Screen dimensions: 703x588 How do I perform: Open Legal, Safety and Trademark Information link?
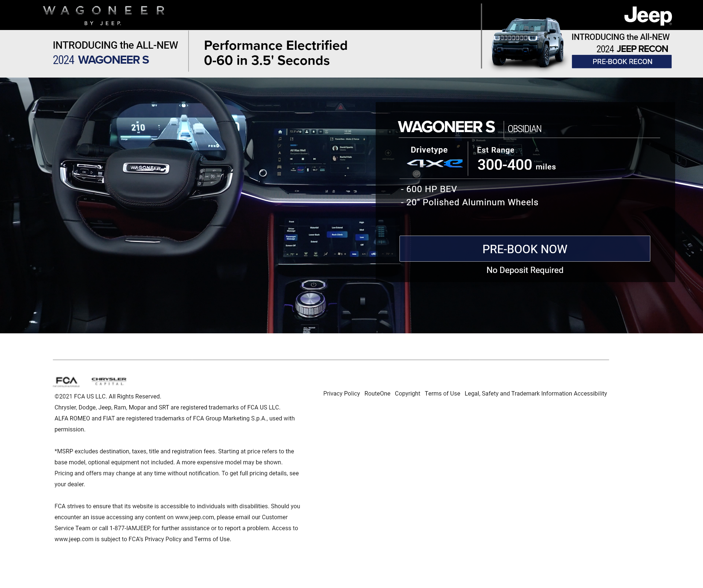pyautogui.click(x=518, y=393)
